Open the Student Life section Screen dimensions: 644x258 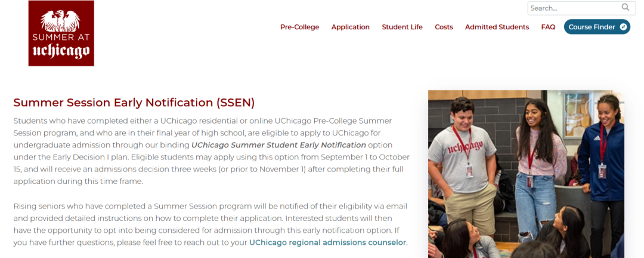tap(402, 27)
